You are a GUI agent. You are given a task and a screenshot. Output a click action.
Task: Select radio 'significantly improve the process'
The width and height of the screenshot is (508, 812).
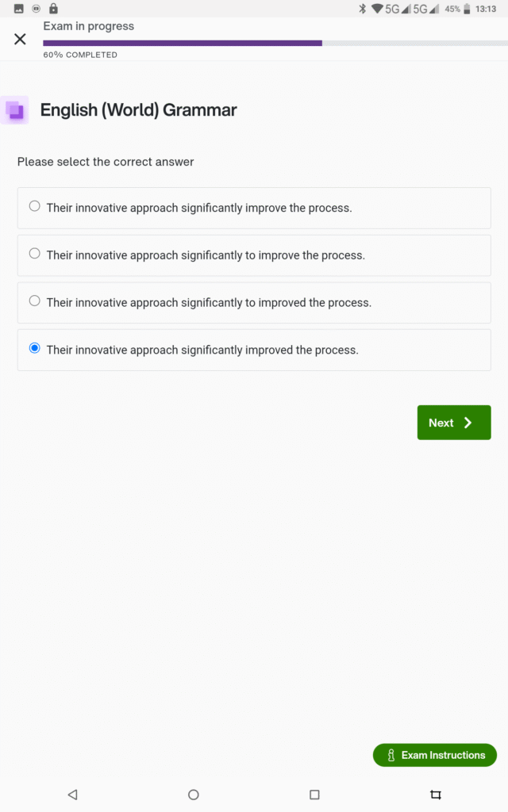point(34,207)
